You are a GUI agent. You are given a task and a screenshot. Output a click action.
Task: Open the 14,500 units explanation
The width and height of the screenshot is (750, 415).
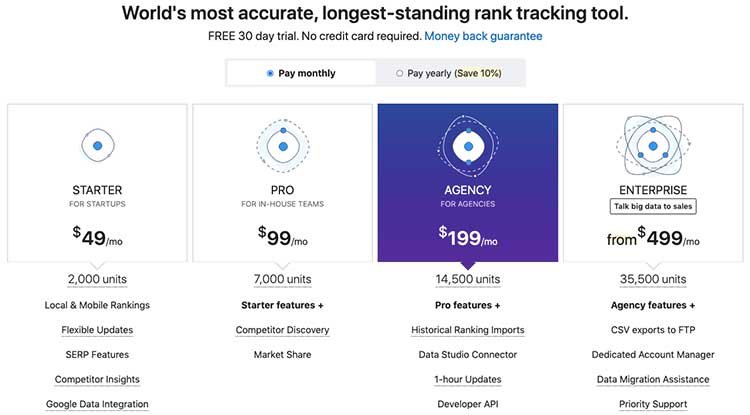click(x=468, y=279)
